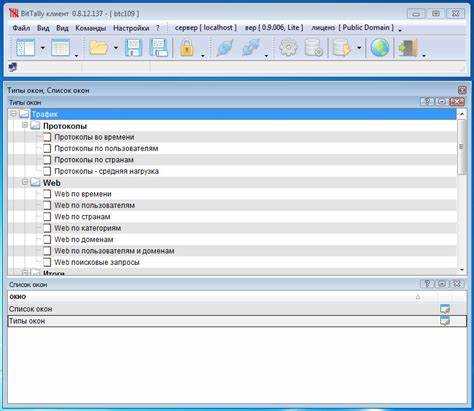
Task: Select Web по пользователям и доменам item
Action: [114, 251]
